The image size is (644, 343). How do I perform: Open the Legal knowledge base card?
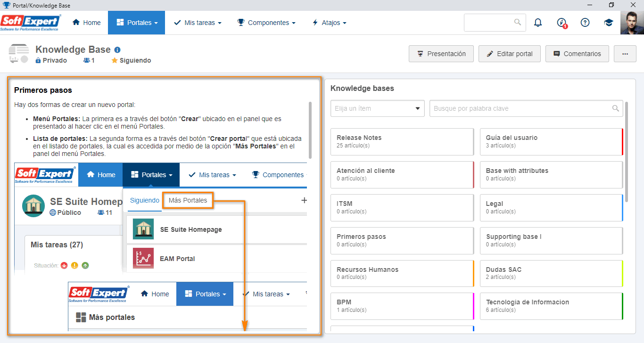tap(552, 207)
